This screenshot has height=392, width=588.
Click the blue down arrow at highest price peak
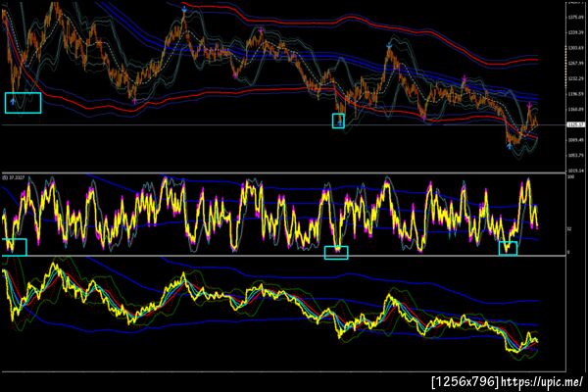pos(184,10)
